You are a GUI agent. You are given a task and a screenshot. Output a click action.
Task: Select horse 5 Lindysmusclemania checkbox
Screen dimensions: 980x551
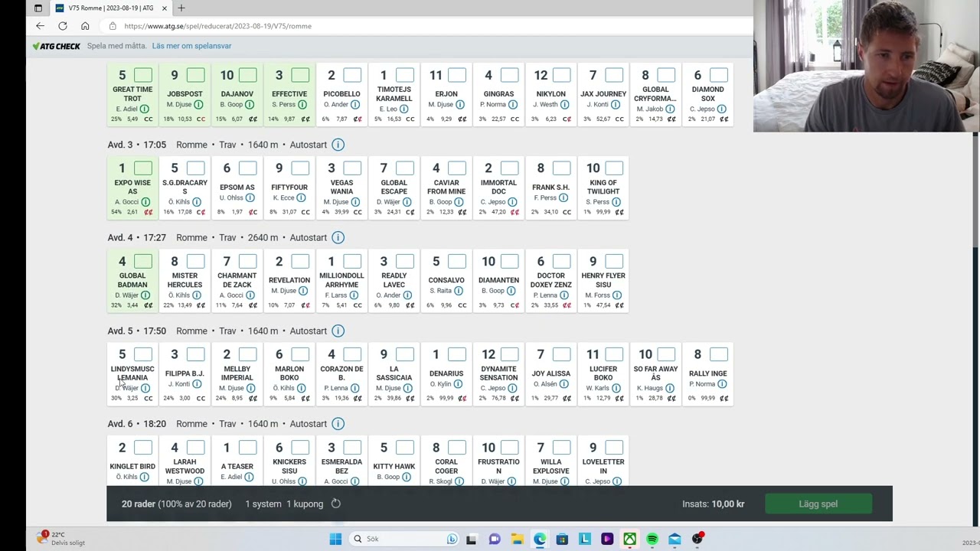coord(143,354)
